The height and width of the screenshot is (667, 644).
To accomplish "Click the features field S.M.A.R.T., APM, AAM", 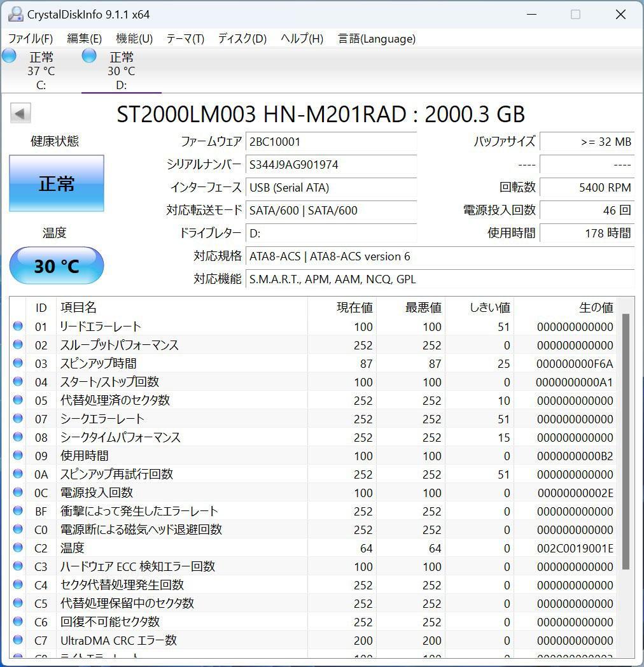I will pos(440,279).
